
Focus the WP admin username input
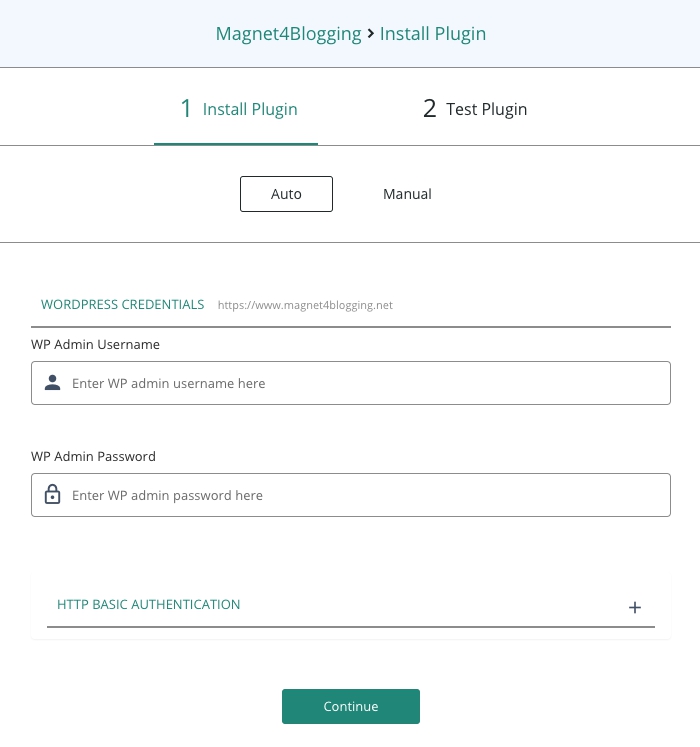coord(365,383)
